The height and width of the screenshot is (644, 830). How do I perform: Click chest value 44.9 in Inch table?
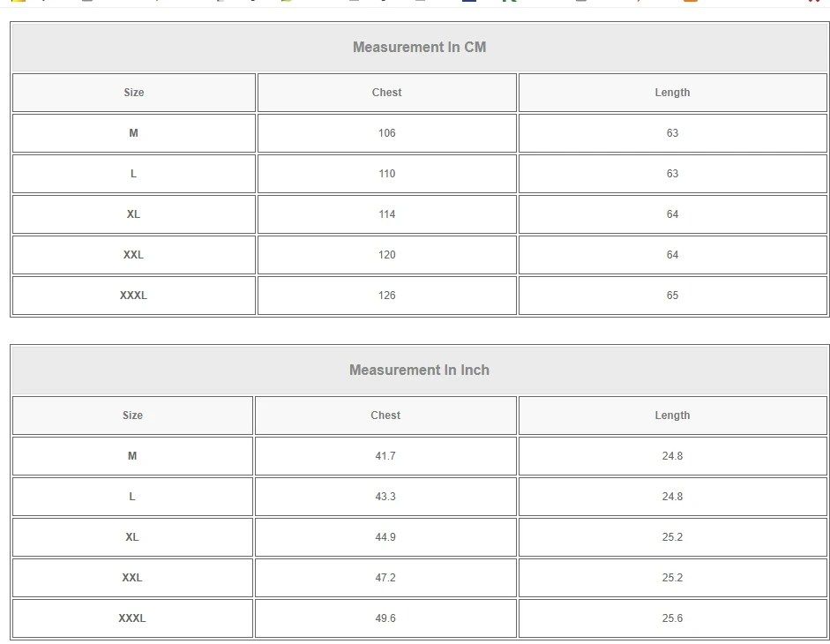pyautogui.click(x=385, y=537)
